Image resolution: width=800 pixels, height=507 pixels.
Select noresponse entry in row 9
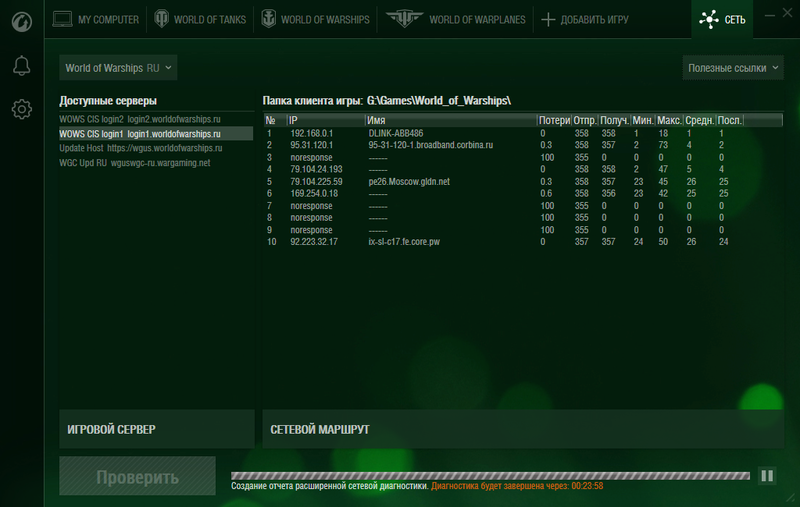[311, 230]
